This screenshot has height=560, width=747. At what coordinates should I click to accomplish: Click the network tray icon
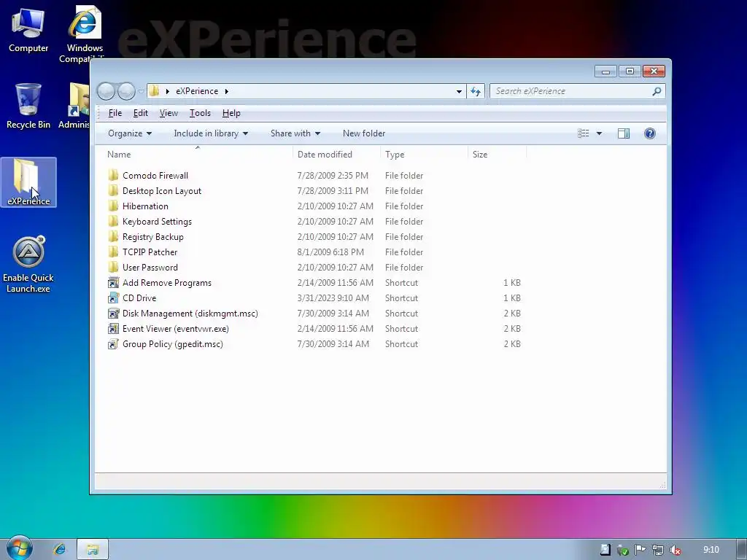[657, 550]
